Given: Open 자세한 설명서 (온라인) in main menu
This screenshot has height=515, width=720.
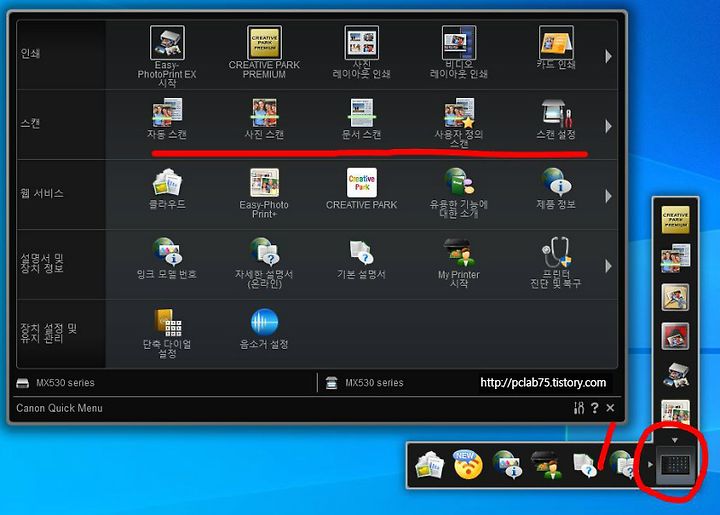Looking at the screenshot, I should (264, 263).
